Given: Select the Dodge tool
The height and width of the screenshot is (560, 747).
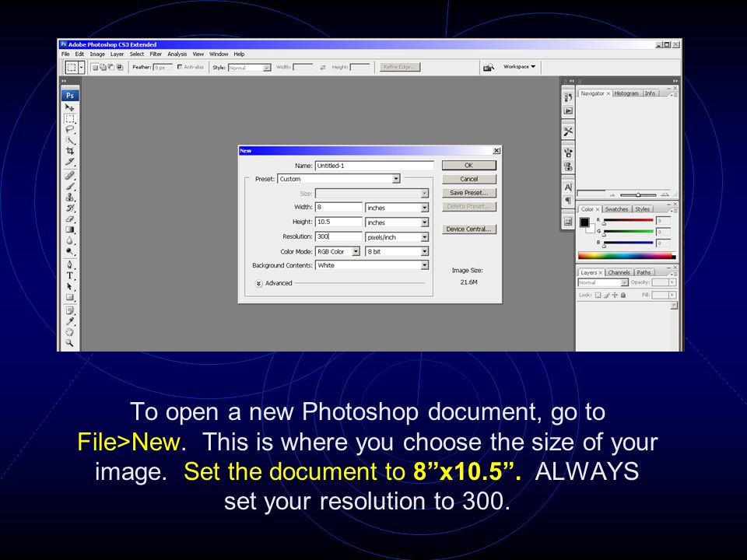Looking at the screenshot, I should click(x=69, y=251).
